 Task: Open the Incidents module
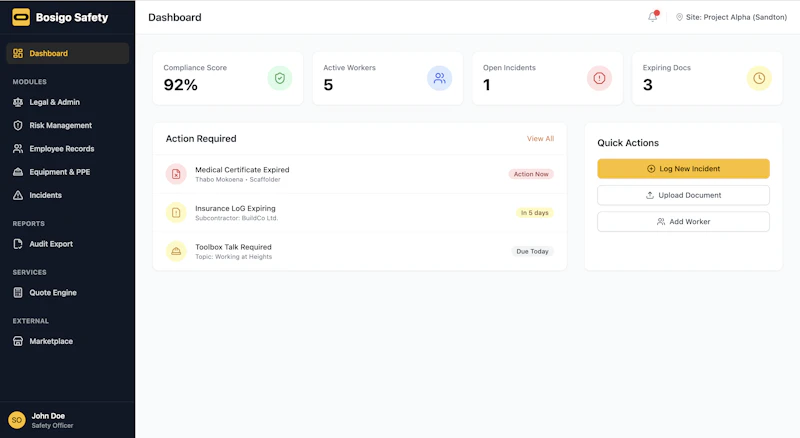(x=68, y=195)
